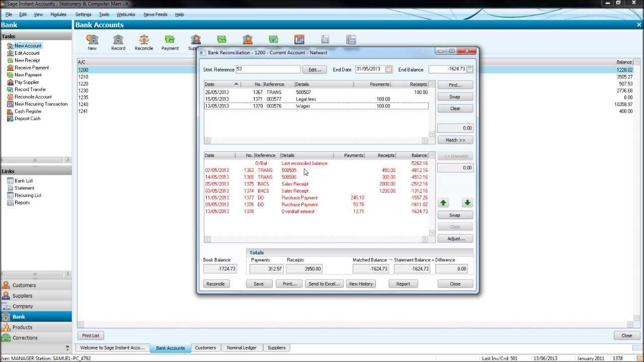The image size is (644, 362).
Task: Click the New Payment task icon
Action: point(10,75)
